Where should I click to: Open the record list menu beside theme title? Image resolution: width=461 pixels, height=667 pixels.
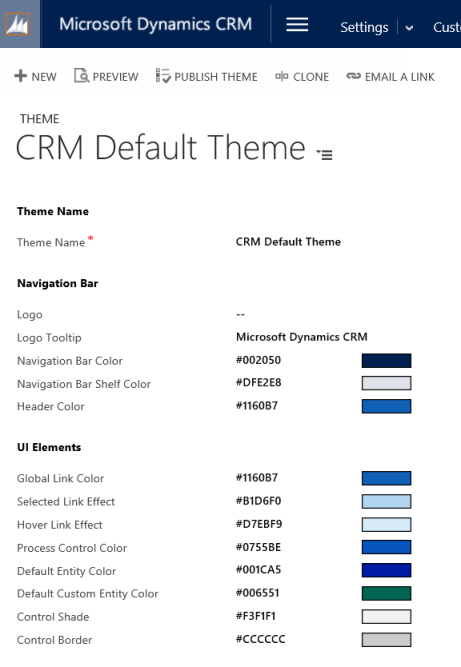(x=324, y=154)
